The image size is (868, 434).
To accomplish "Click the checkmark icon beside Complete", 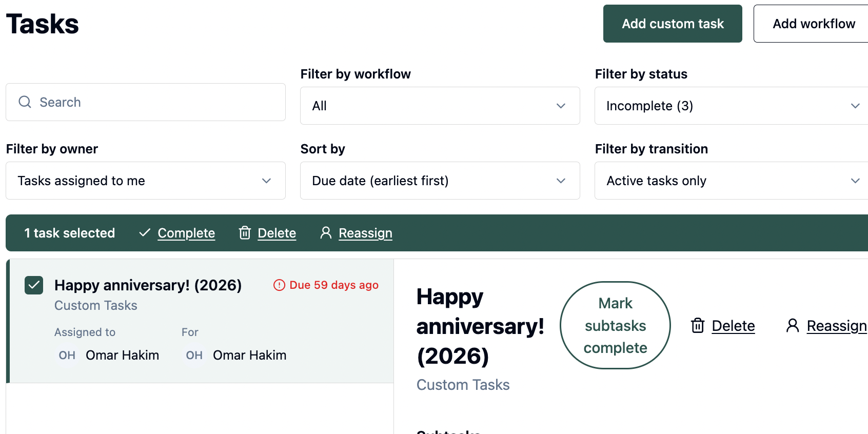I will point(145,233).
